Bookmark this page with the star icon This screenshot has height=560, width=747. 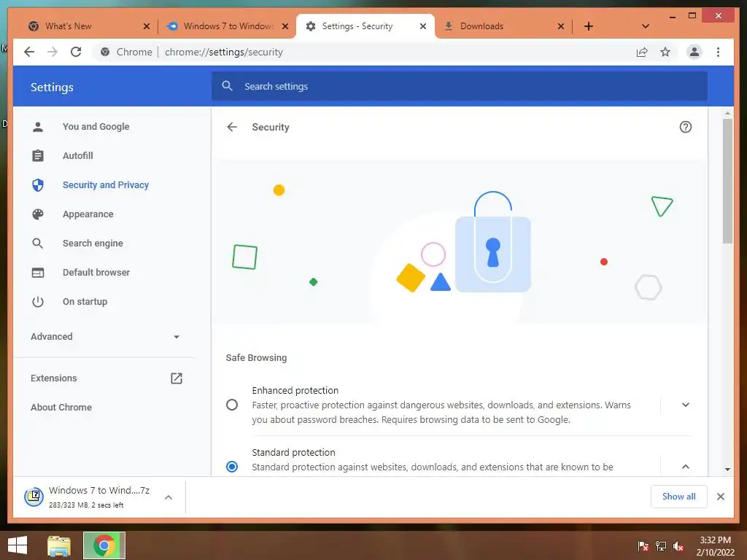[x=665, y=52]
